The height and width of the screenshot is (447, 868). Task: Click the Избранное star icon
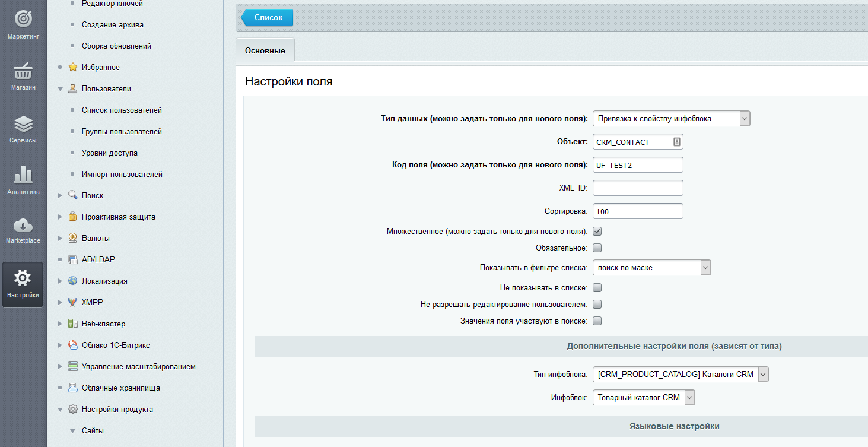click(73, 67)
